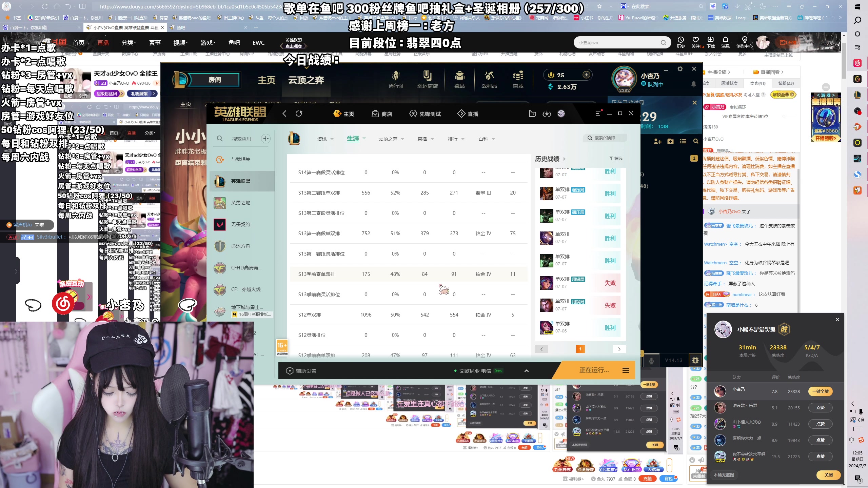This screenshot has width=868, height=488.
Task: Add friend in League social panel
Action: [657, 141]
